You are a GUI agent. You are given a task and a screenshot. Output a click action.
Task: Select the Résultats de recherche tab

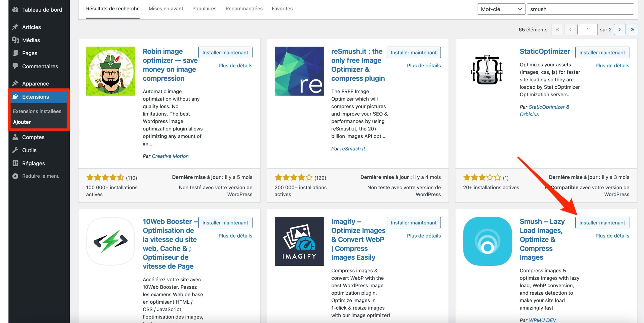pos(113,9)
